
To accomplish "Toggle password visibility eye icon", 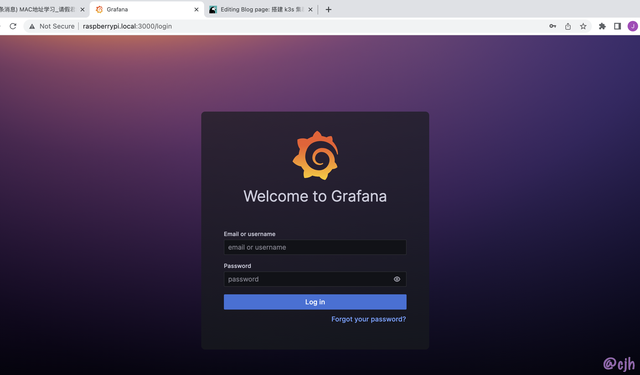I will point(397,279).
